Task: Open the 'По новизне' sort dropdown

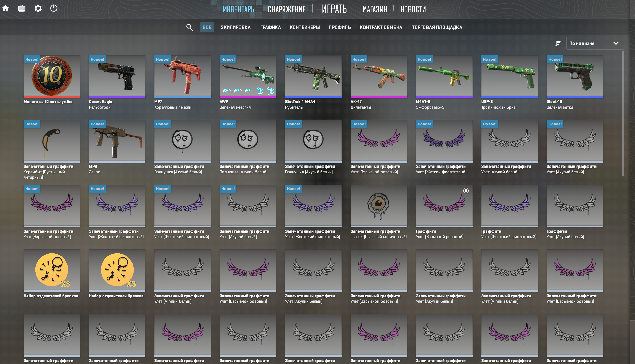Action: [x=595, y=43]
